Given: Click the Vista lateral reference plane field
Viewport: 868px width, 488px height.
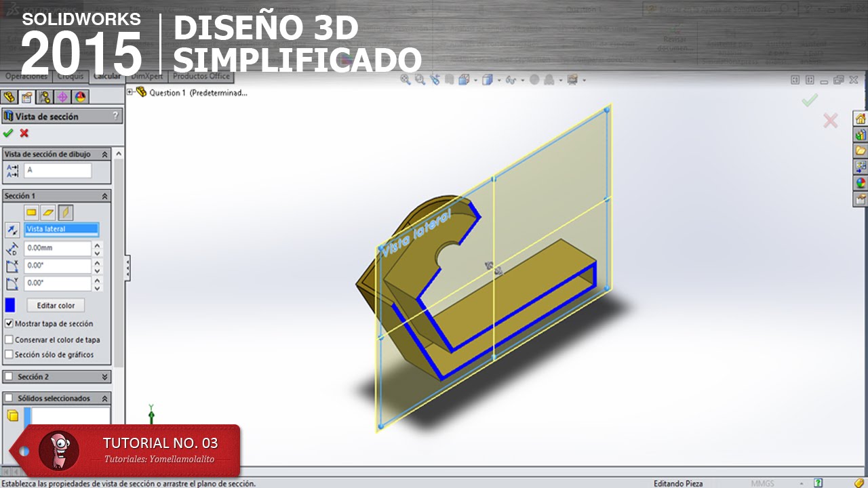Looking at the screenshot, I should [x=62, y=230].
